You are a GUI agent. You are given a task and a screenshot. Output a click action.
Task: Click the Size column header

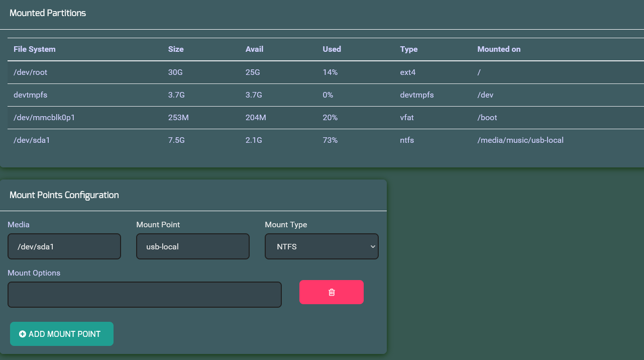pos(176,49)
